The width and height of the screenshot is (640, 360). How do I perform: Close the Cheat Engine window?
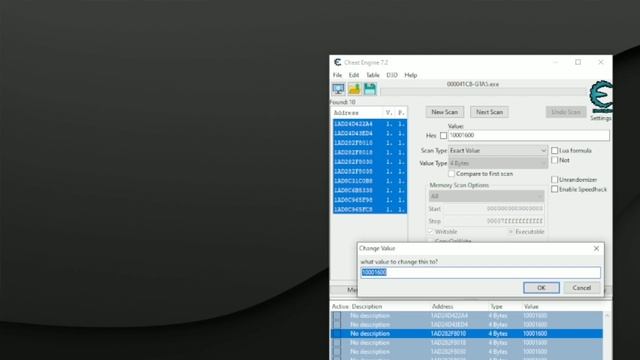pos(601,62)
